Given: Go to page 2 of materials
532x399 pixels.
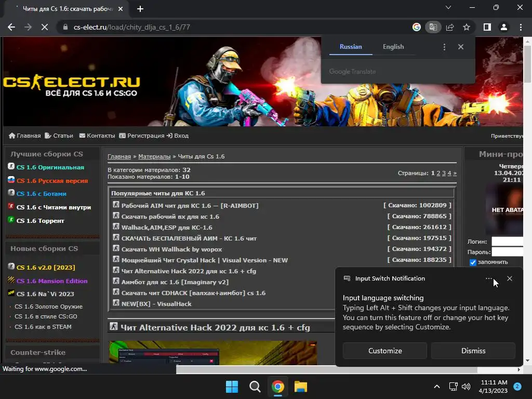Looking at the screenshot, I should tap(438, 174).
